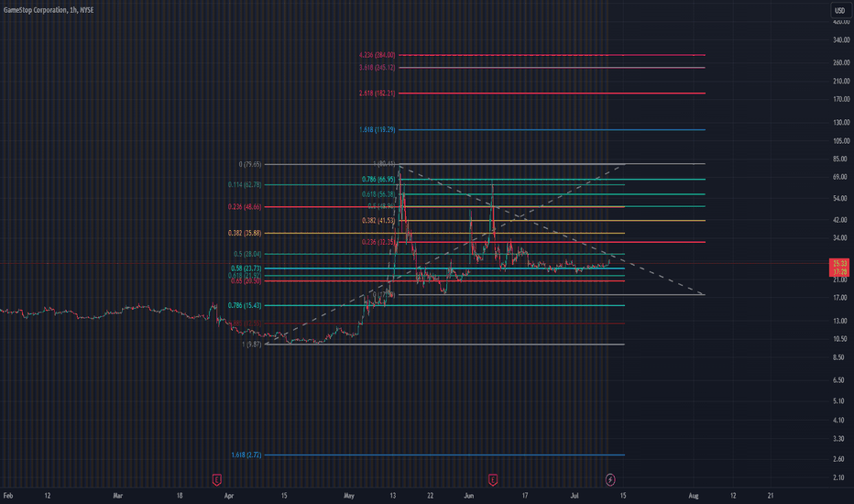Click the 69.00 price axis label
854x504 pixels.
[840, 177]
